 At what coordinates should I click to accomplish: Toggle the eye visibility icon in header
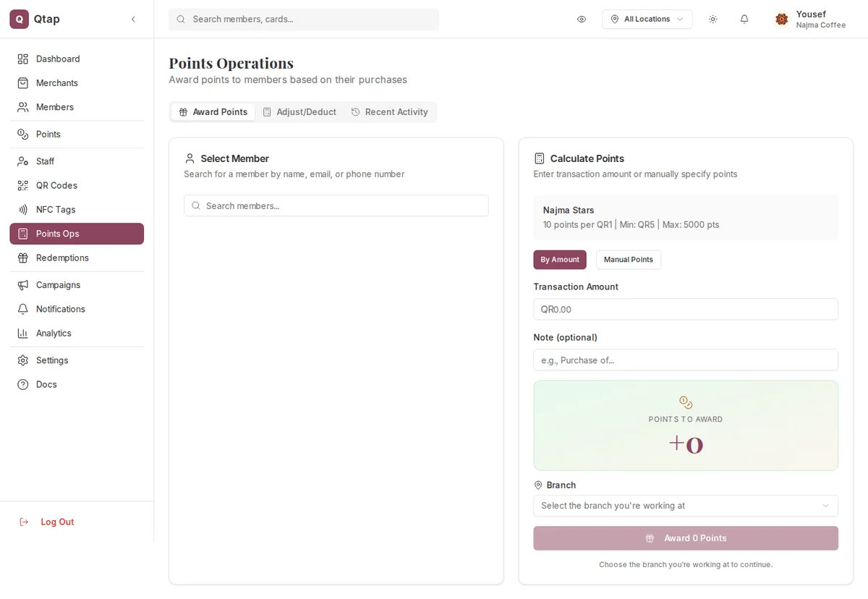point(582,20)
